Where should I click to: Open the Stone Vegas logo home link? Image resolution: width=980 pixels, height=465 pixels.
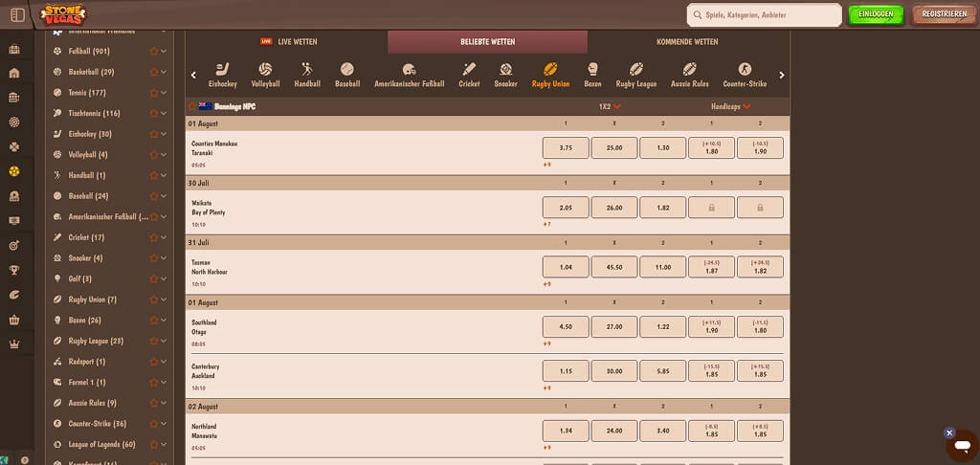[x=63, y=15]
